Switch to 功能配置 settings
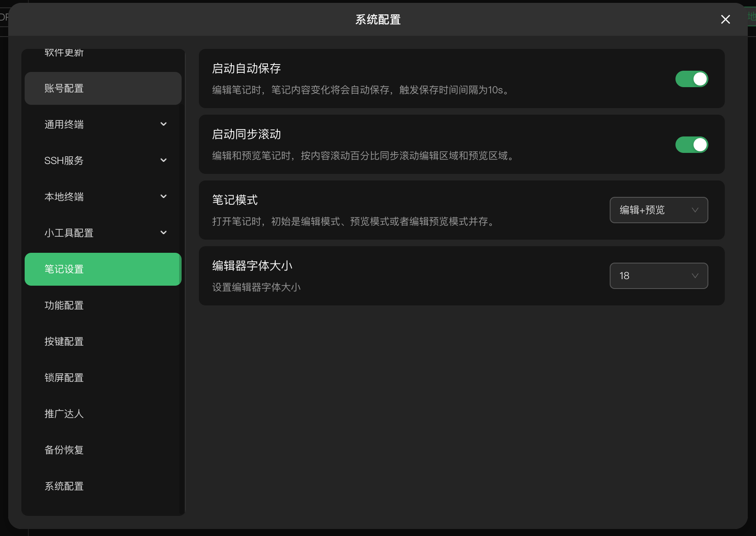This screenshot has width=756, height=536. pyautogui.click(x=103, y=305)
